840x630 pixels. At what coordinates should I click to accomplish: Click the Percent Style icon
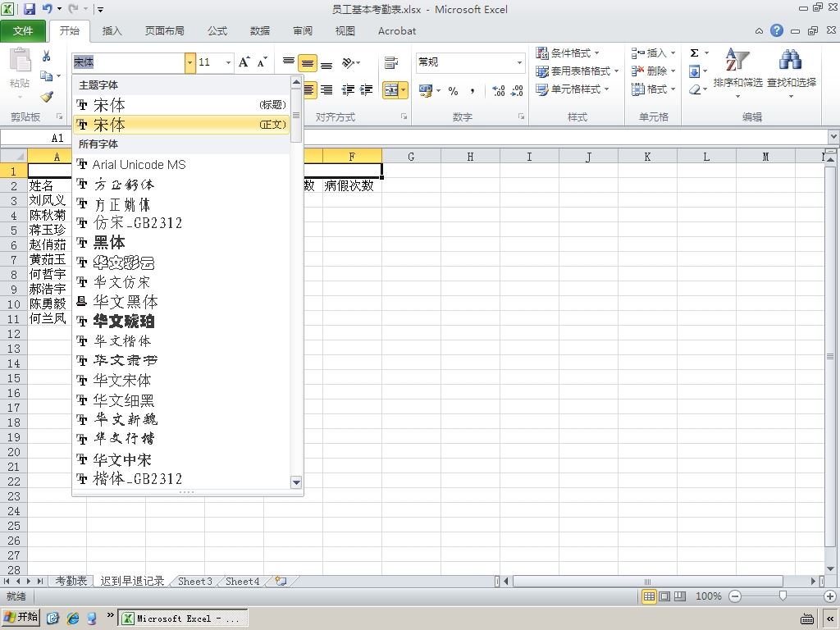pyautogui.click(x=453, y=91)
